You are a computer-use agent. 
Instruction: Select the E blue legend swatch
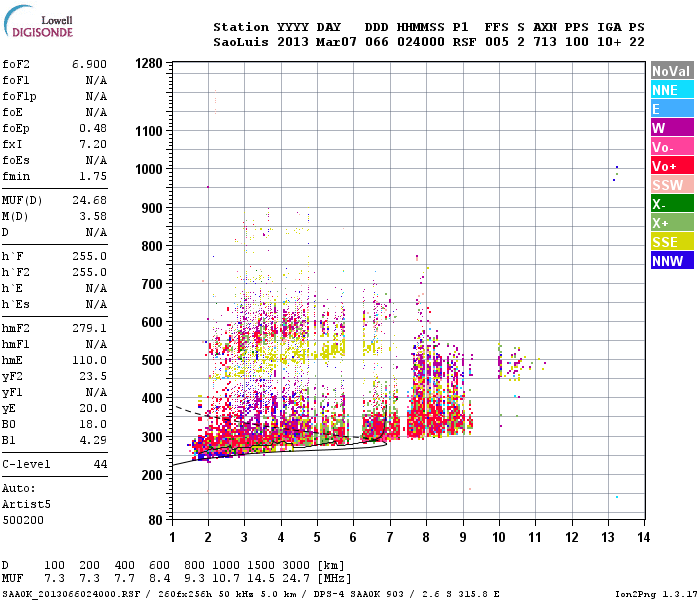pos(672,108)
